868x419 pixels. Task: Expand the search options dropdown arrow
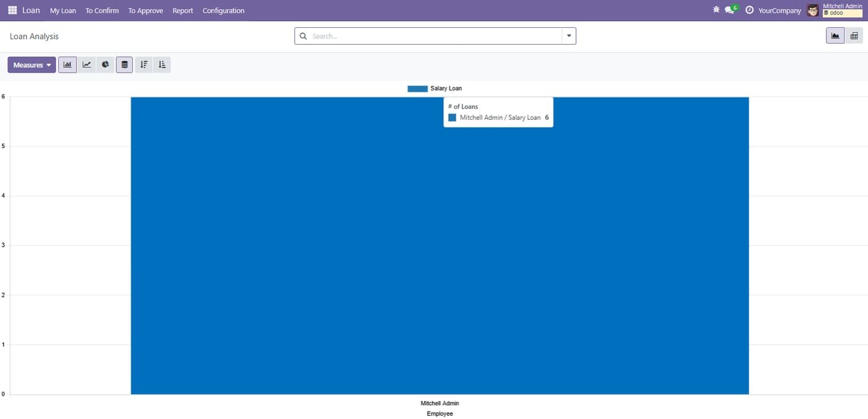pos(569,36)
